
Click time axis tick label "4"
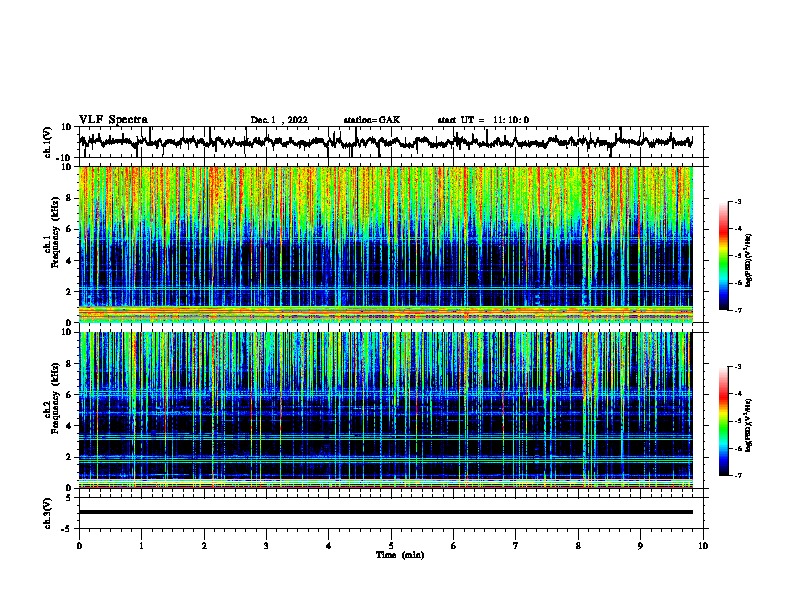pos(329,546)
